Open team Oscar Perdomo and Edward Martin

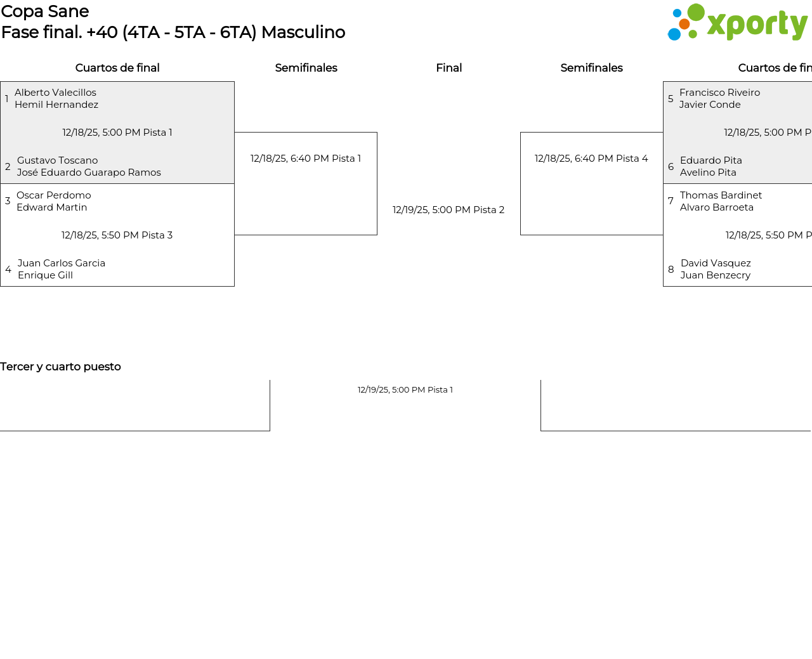(54, 201)
